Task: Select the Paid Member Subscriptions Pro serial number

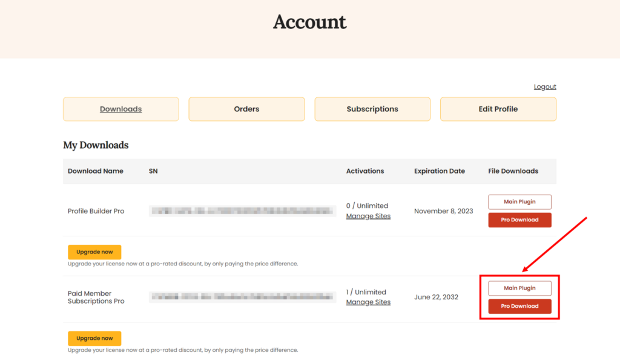Action: coord(242,297)
